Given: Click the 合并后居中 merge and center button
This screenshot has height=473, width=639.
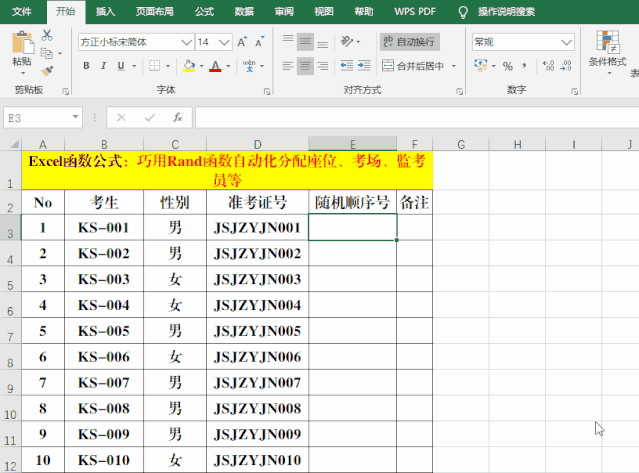Looking at the screenshot, I should click(x=420, y=66).
